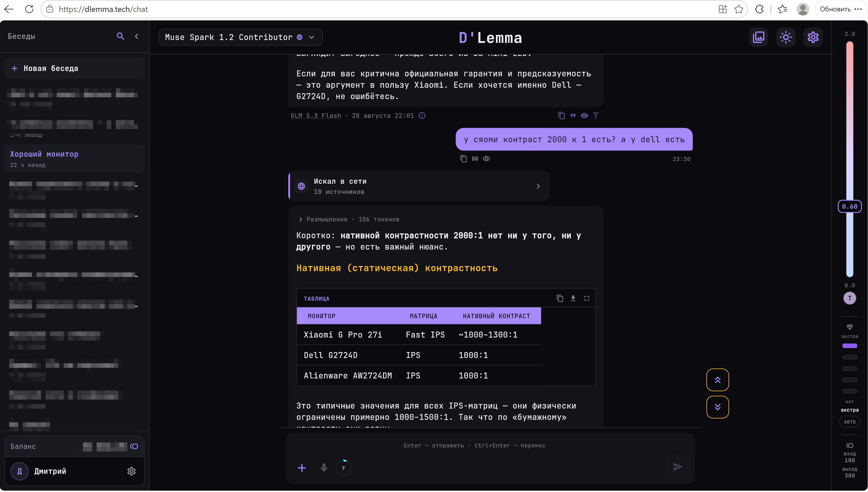Click the МАТРИЦА column header

tap(423, 316)
